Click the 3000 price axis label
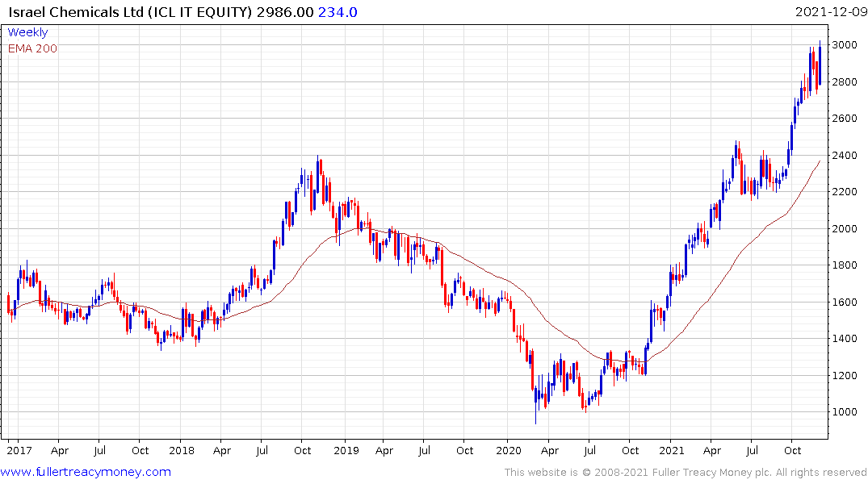The height and width of the screenshot is (484, 868). pos(845,45)
